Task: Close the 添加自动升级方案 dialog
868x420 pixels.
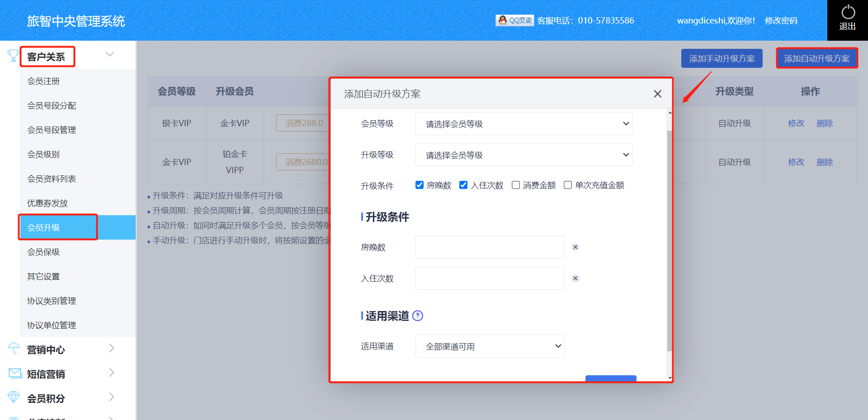Action: click(657, 94)
